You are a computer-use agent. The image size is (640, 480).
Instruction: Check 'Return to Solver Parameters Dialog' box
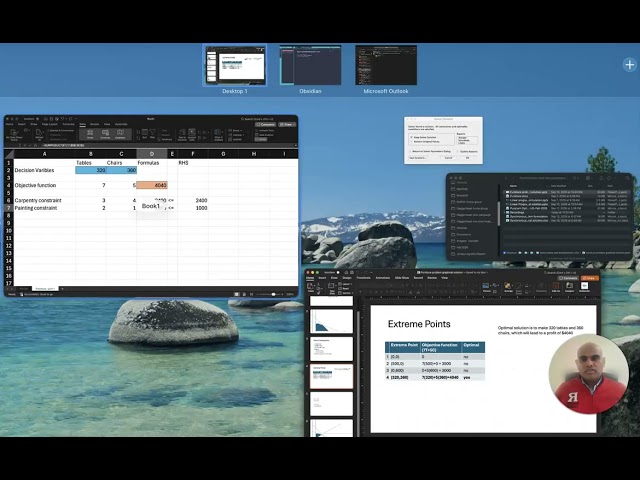click(x=410, y=151)
